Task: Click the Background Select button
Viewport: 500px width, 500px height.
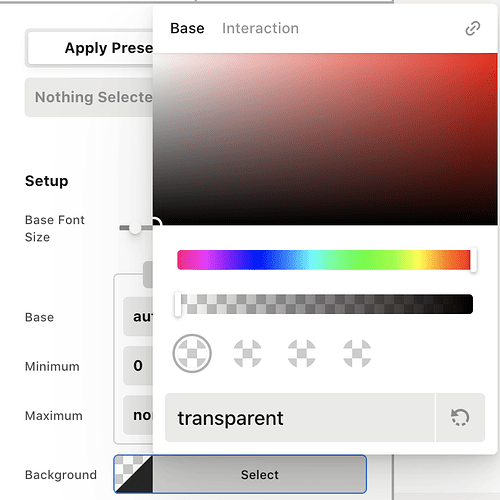Action: click(x=260, y=474)
